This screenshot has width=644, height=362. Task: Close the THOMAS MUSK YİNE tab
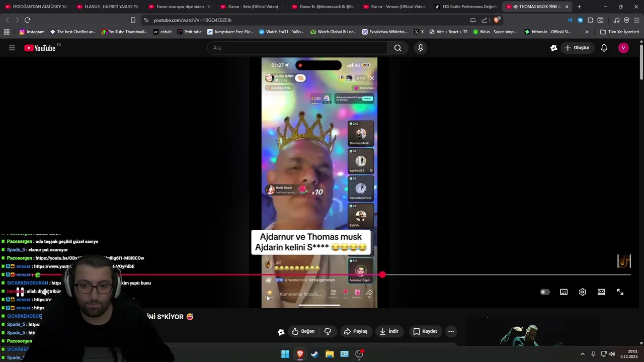[567, 7]
